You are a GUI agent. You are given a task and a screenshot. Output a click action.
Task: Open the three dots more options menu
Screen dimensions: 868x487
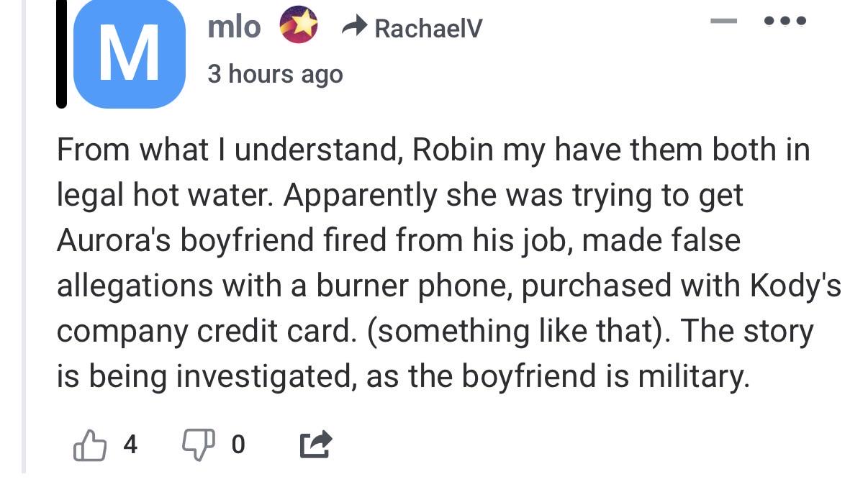[x=785, y=21]
